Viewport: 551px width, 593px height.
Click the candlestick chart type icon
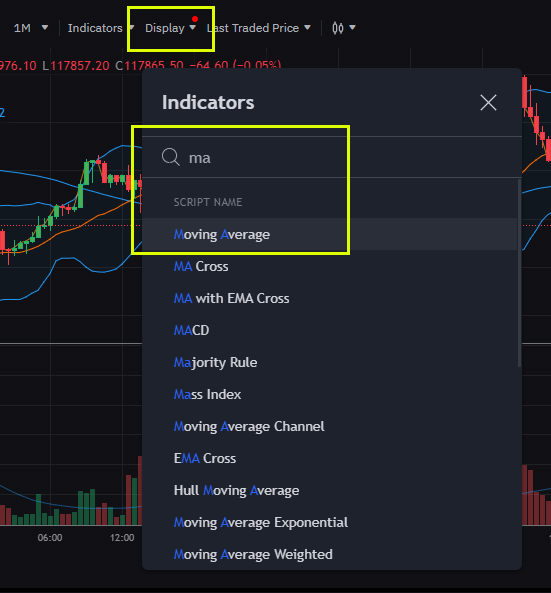point(337,28)
